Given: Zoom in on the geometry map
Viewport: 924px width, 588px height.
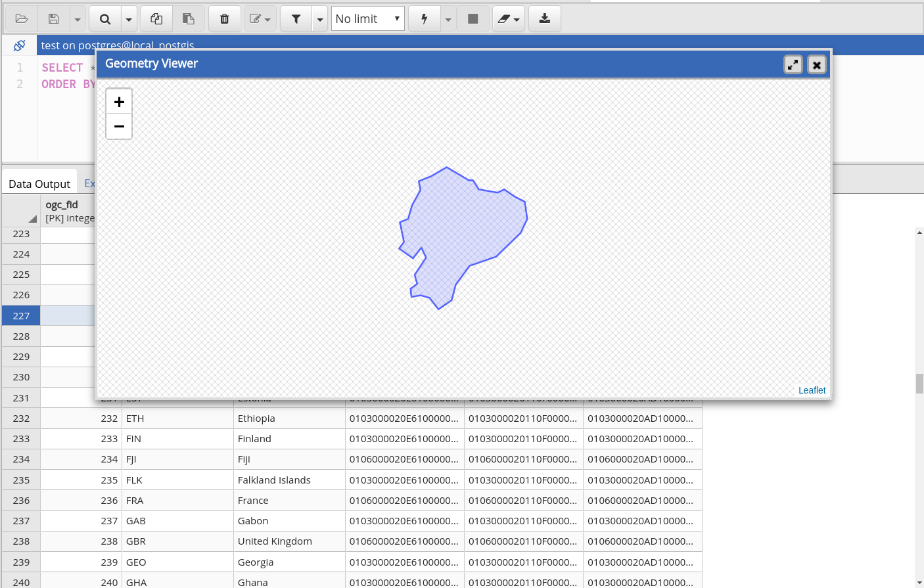Looking at the screenshot, I should pyautogui.click(x=119, y=102).
